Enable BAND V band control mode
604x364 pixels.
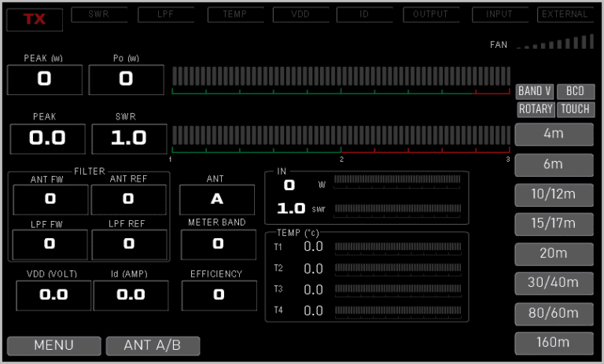(x=535, y=91)
